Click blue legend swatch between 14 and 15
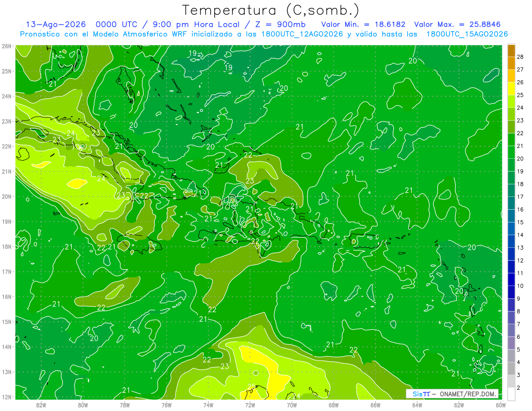This screenshot has height=411, width=532. tap(511, 228)
